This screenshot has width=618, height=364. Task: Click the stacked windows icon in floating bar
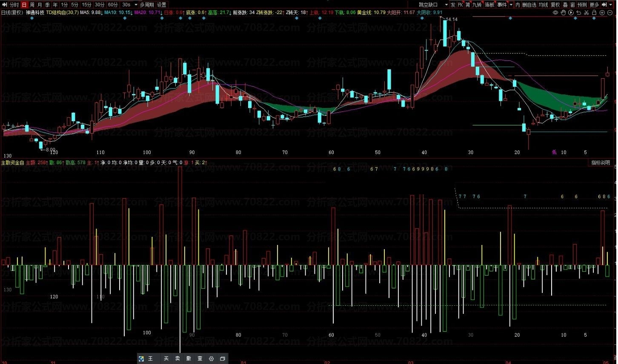click(x=222, y=358)
